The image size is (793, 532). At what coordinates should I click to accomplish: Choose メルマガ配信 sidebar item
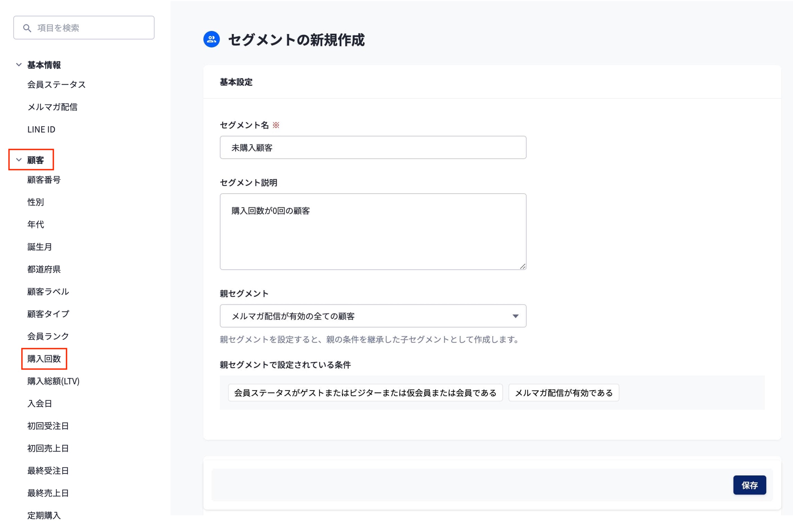(x=52, y=107)
